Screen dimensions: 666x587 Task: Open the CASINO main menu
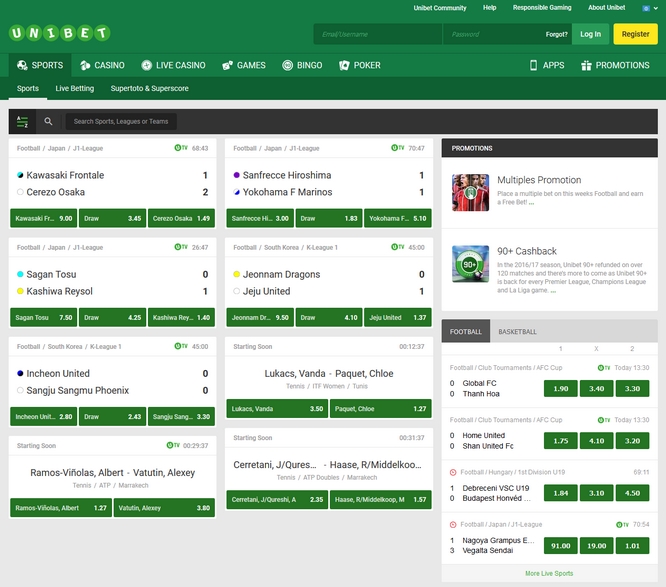click(102, 65)
